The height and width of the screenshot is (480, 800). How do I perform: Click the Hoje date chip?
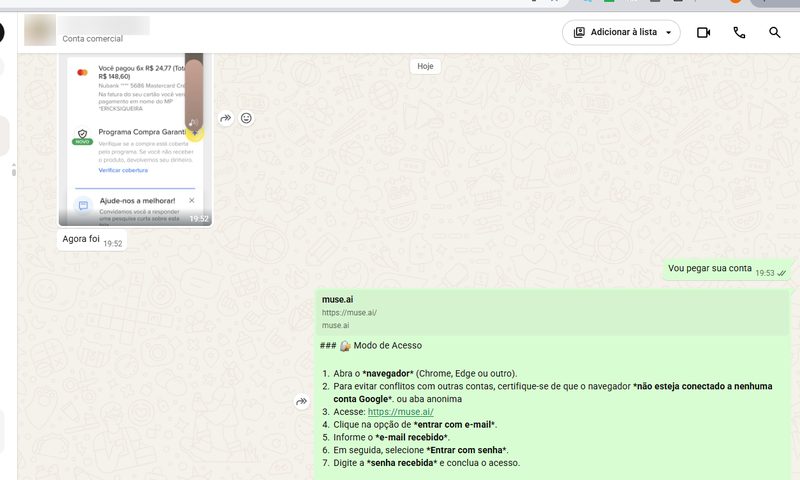pos(426,66)
